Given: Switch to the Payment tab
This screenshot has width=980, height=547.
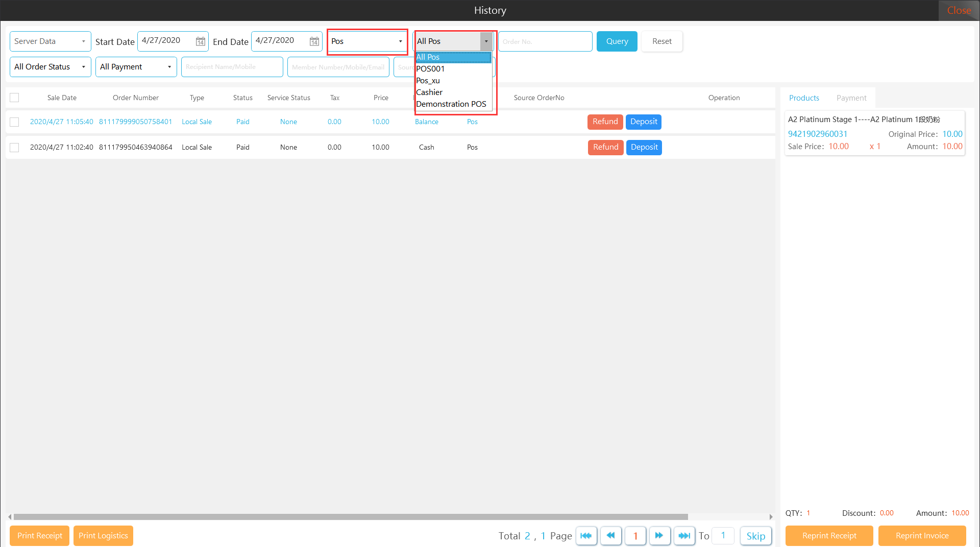Looking at the screenshot, I should point(851,98).
